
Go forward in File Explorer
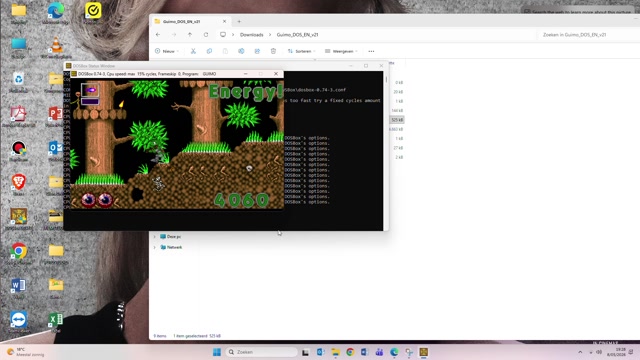pyautogui.click(x=174, y=35)
